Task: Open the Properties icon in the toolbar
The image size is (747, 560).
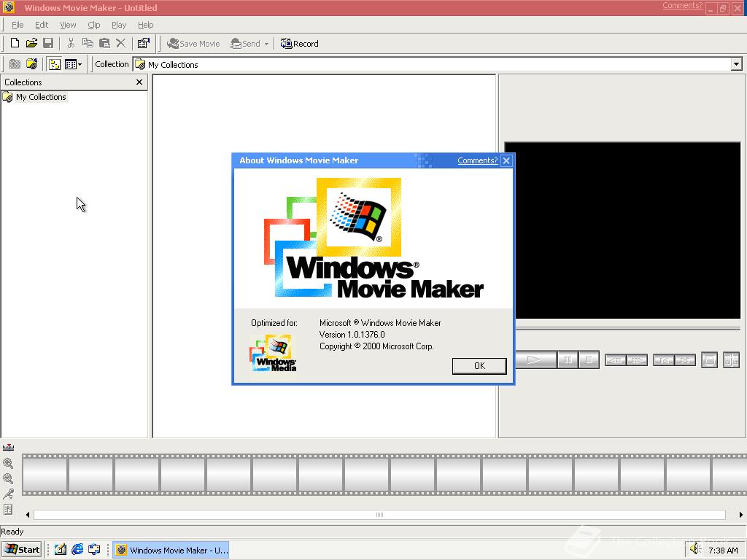Action: (x=144, y=43)
